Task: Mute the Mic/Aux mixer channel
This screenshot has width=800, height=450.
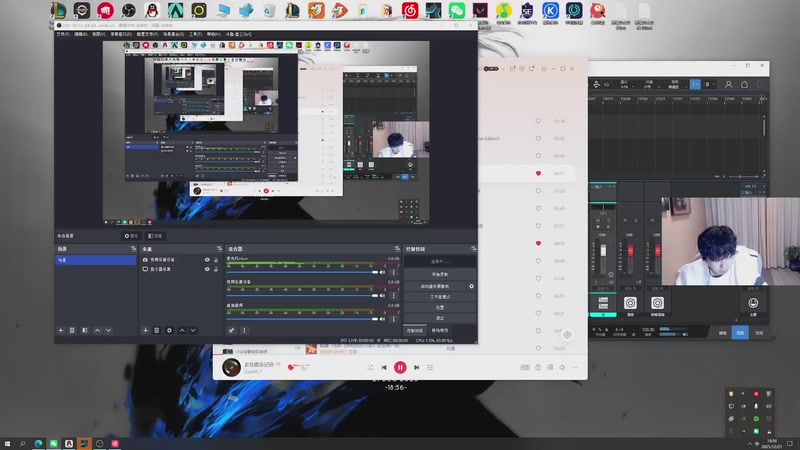Action: click(x=382, y=272)
